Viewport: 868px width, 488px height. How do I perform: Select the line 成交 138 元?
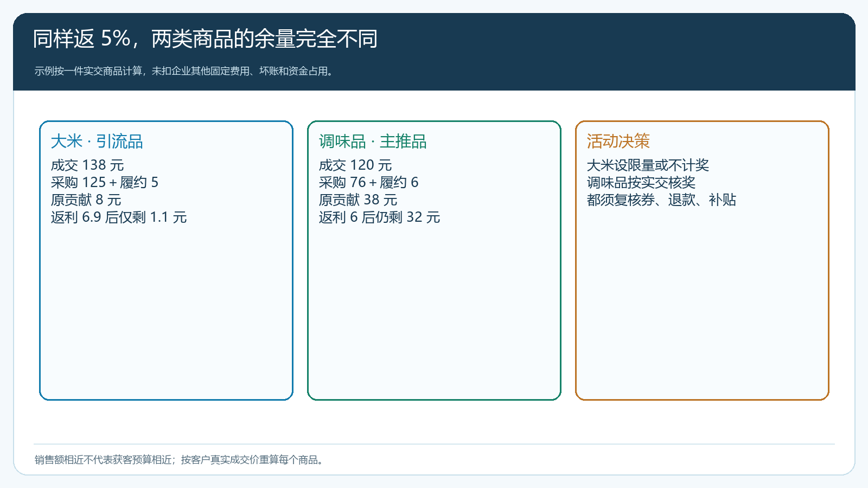(87, 165)
